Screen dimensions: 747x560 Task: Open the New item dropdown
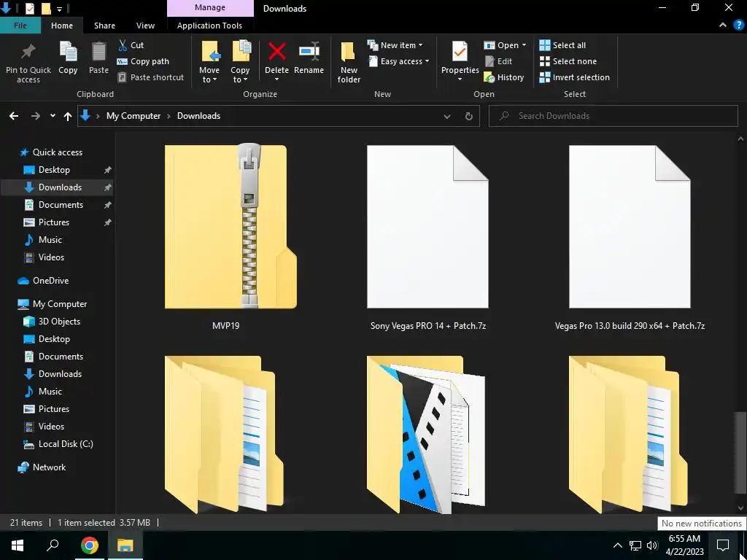pos(395,45)
